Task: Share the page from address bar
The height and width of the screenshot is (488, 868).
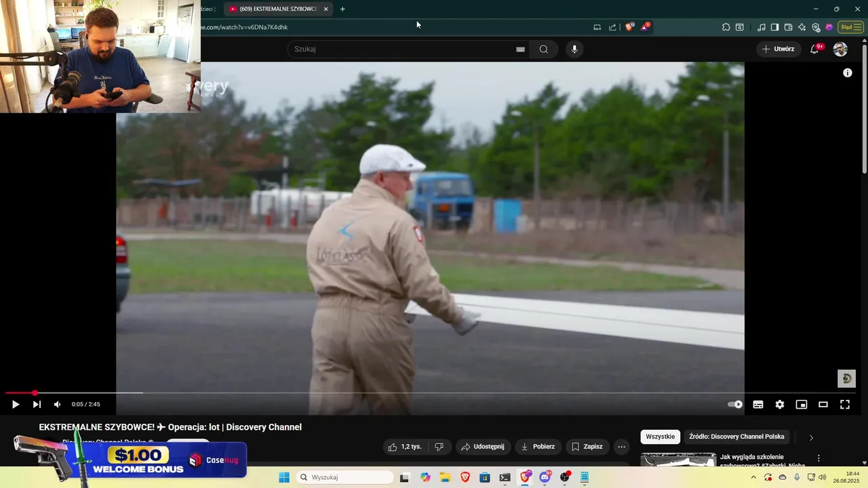Action: point(612,27)
